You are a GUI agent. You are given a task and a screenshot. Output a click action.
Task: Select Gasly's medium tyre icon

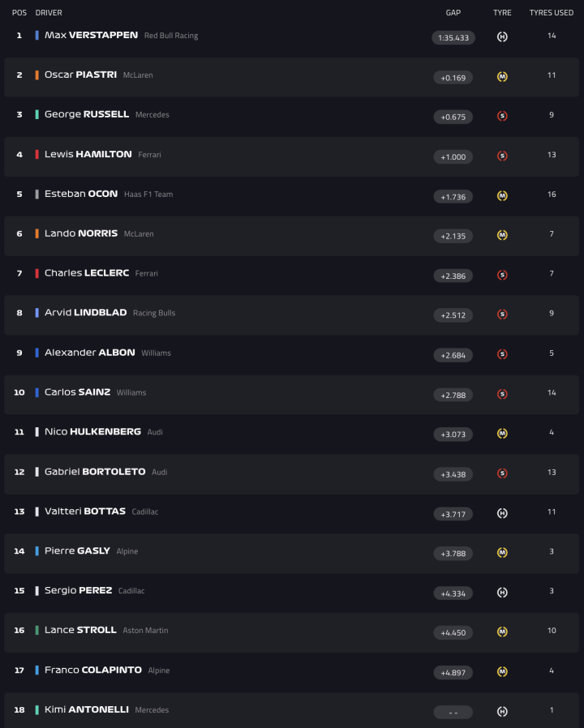[x=502, y=553]
